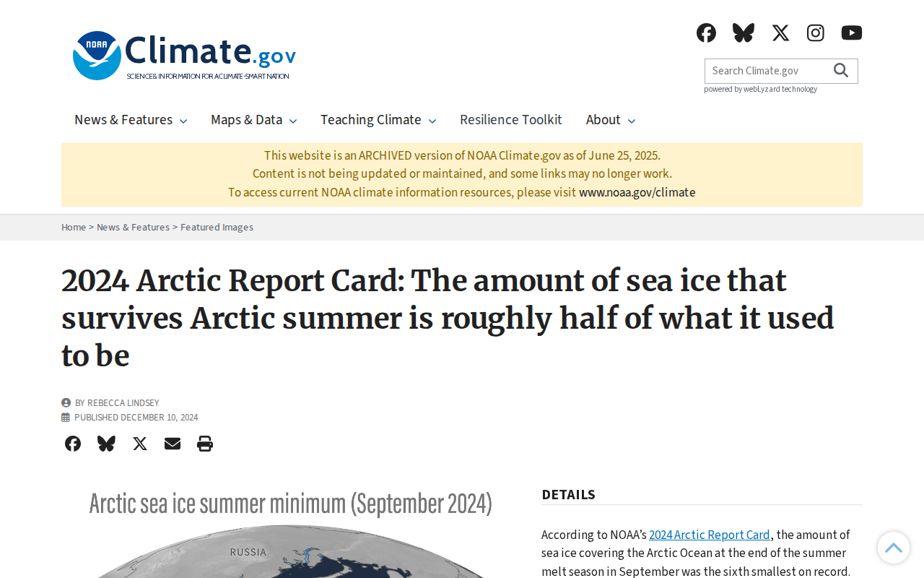Screen dimensions: 924x578
Task: Open the About menu
Action: coord(611,120)
